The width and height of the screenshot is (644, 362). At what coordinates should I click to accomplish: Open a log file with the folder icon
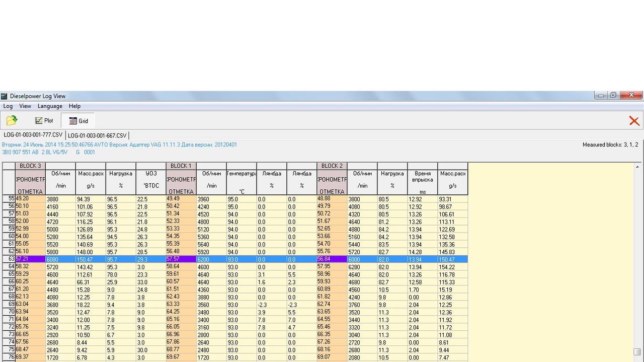12,120
